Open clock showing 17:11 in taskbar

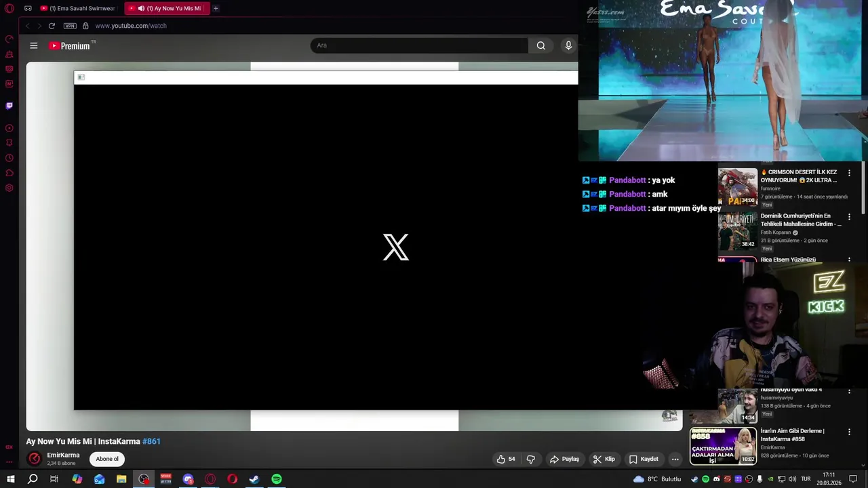coord(829,479)
